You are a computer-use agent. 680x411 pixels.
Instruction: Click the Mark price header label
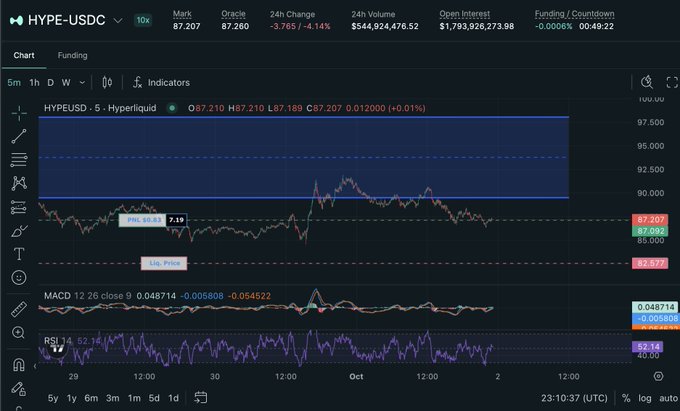[x=182, y=14]
